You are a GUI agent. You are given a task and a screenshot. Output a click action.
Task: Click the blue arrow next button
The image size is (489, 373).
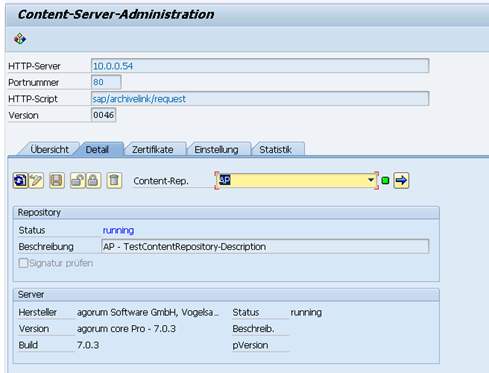[x=401, y=181]
